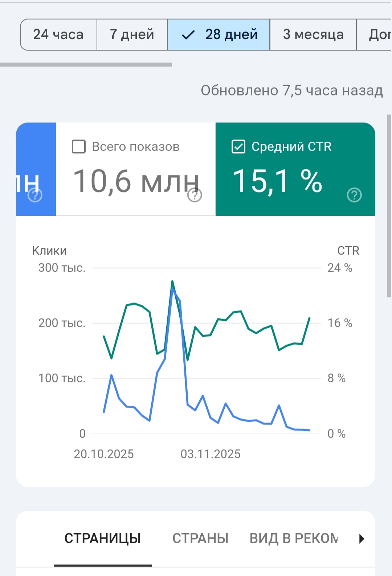Open help icon on blue clicks card
This screenshot has width=392, height=576.
35,195
